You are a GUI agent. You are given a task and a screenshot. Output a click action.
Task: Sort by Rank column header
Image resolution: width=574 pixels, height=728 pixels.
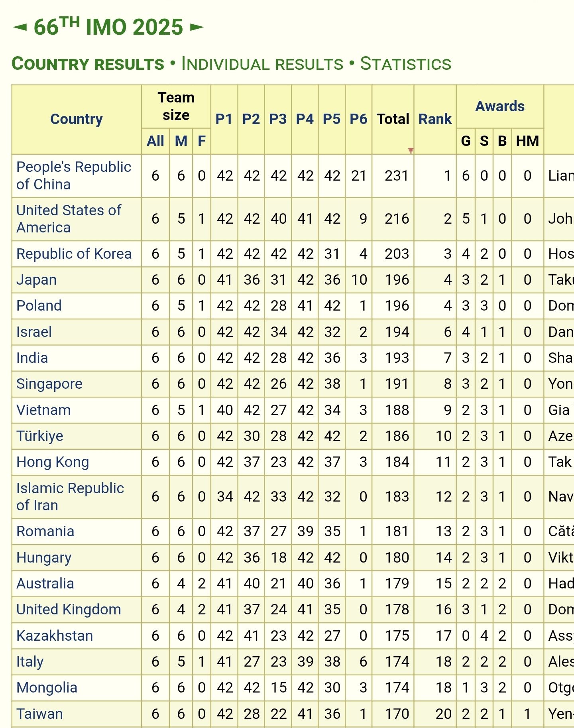435,119
